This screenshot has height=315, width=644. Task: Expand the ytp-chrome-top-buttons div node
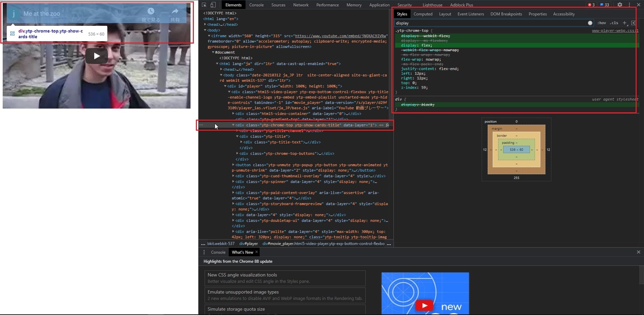point(237,153)
